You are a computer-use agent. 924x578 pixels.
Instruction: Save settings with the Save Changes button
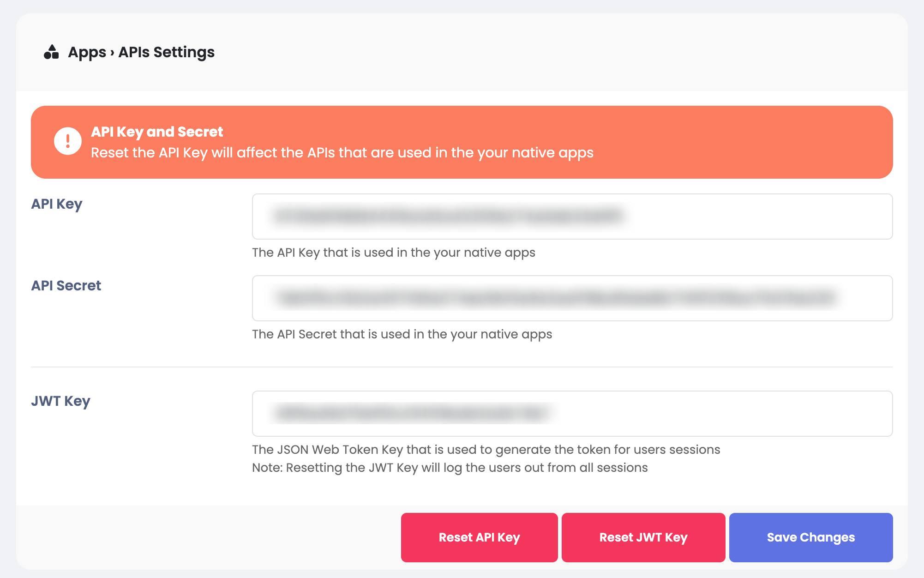(x=811, y=537)
